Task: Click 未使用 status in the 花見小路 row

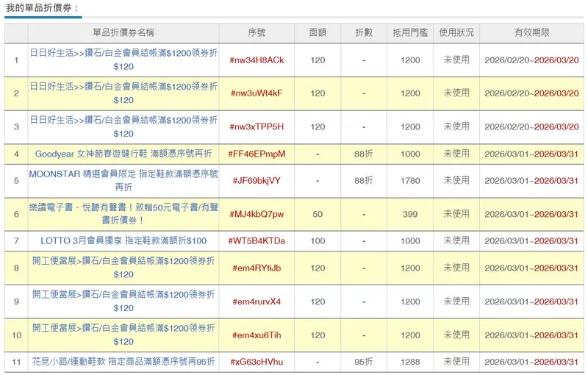Action: 456,362
